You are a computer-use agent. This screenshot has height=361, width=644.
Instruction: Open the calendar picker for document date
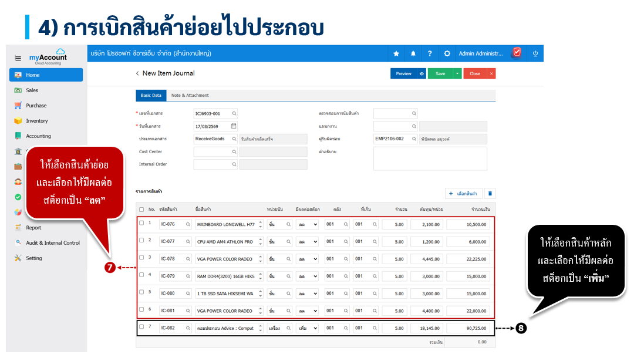[234, 126]
